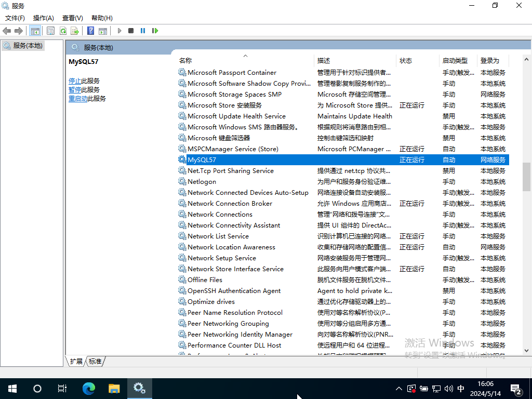Screen dimensions: 532x399
Task: Click the 停止 service link
Action: click(75, 81)
